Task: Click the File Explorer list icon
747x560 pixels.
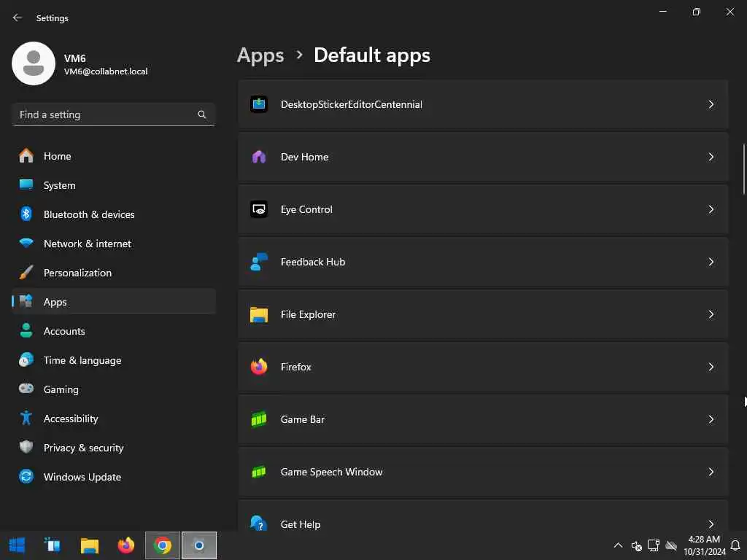Action: [258, 314]
